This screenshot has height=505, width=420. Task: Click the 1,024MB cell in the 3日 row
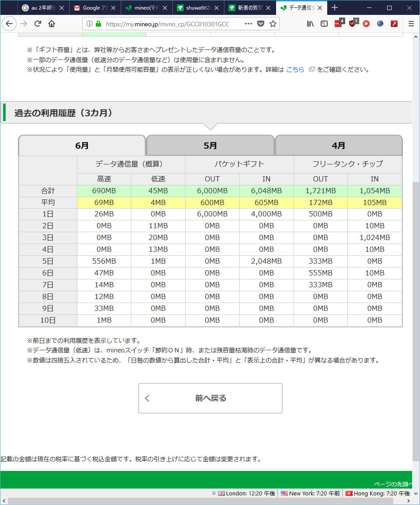(374, 238)
